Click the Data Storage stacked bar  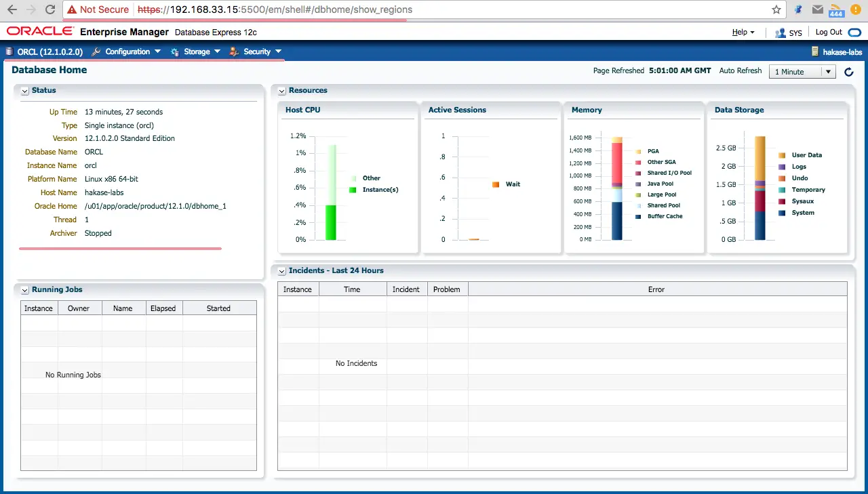(760, 188)
